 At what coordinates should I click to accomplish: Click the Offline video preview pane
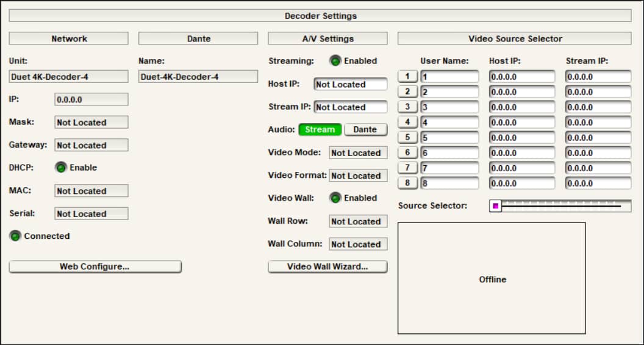(492, 278)
